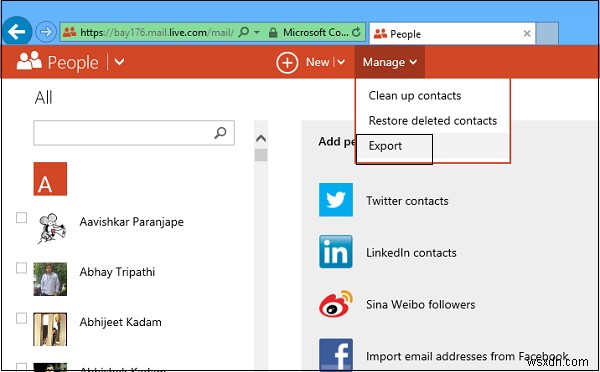The width and height of the screenshot is (600, 372).
Task: Click Sina Weibo followers link
Action: [421, 305]
